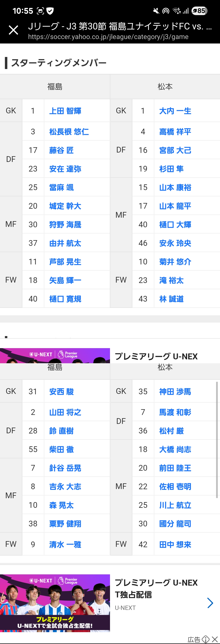The image size is (220, 644).
Task: Open the ad chevron arrow for U-NEXT
Action: (x=210, y=603)
